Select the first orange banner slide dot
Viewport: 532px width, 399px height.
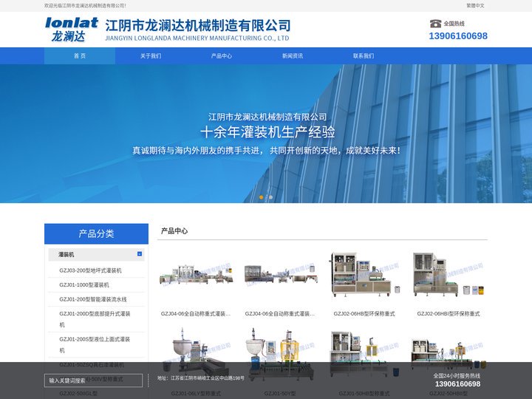[x=262, y=197]
